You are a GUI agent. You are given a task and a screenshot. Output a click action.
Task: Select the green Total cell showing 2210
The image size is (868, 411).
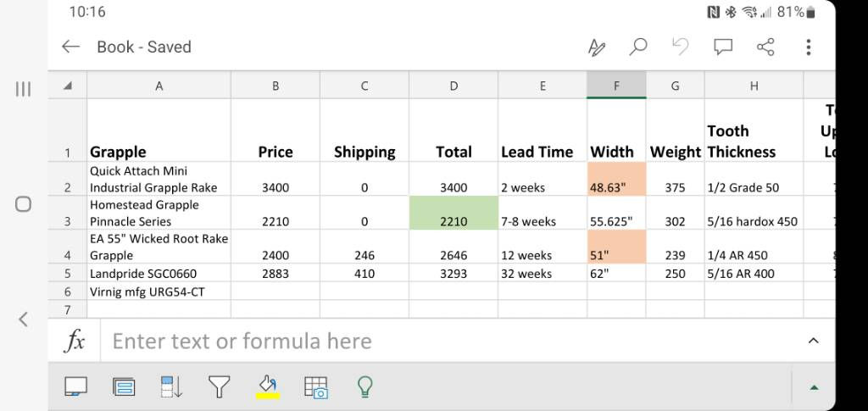[453, 213]
